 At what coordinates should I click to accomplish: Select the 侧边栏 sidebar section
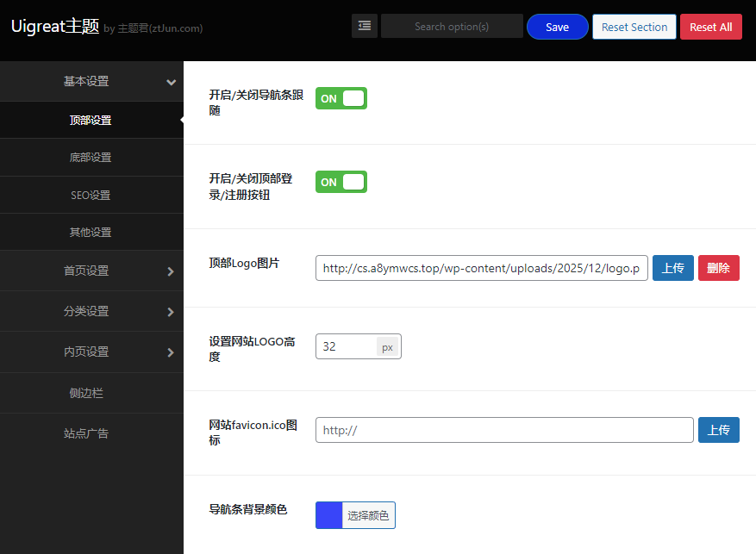[x=91, y=392]
